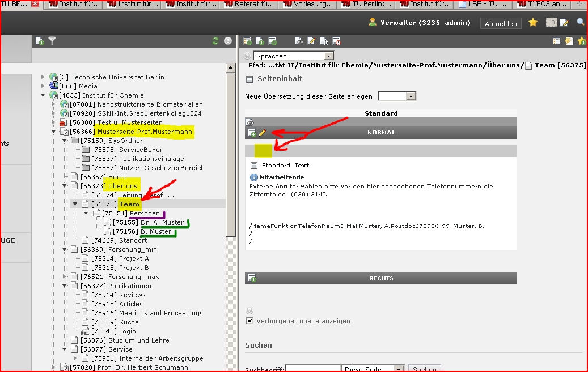Add new content element in RECHTS column
Viewport: 588px width, 372px height.
pos(252,278)
